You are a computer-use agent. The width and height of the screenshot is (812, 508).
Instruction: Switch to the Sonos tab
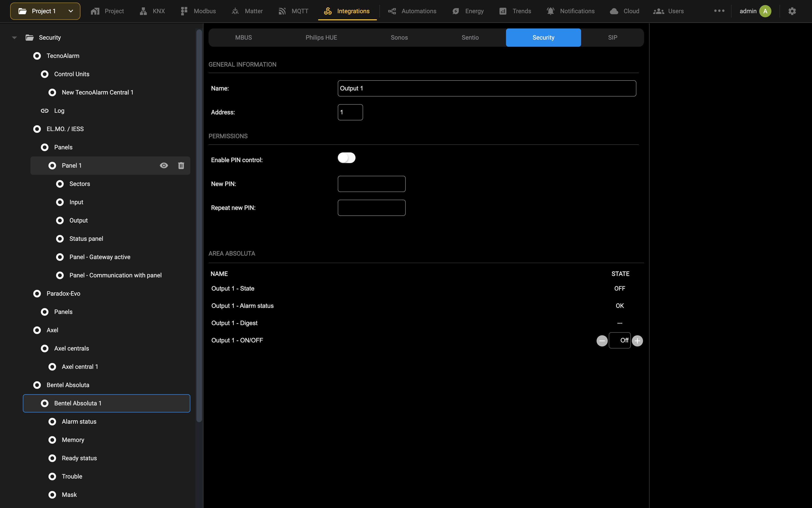[399, 38]
